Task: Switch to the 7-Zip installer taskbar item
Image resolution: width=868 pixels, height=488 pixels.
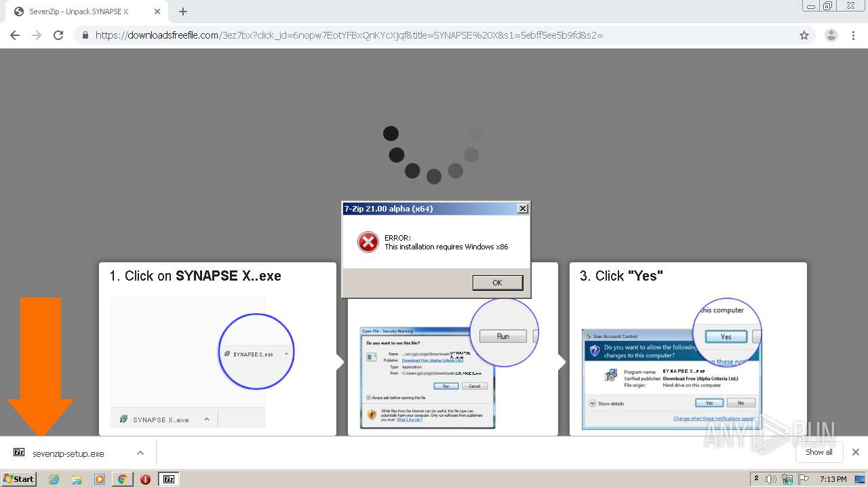Action: [x=168, y=479]
